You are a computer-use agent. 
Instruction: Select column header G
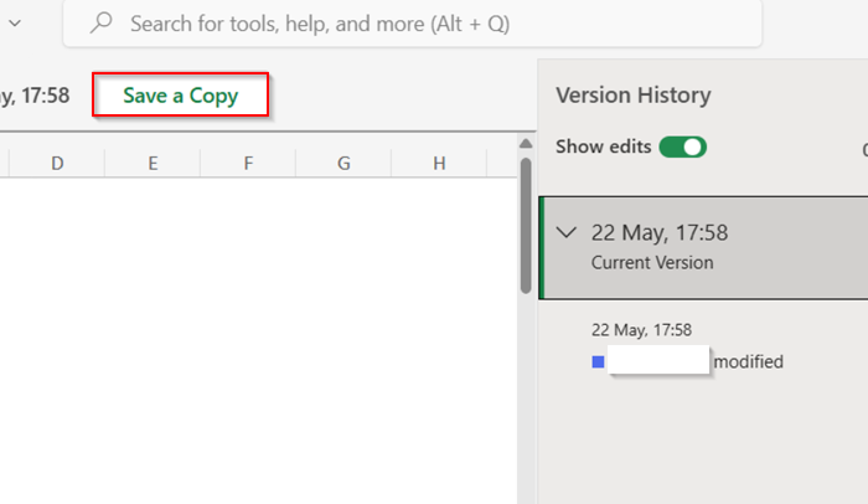point(343,163)
